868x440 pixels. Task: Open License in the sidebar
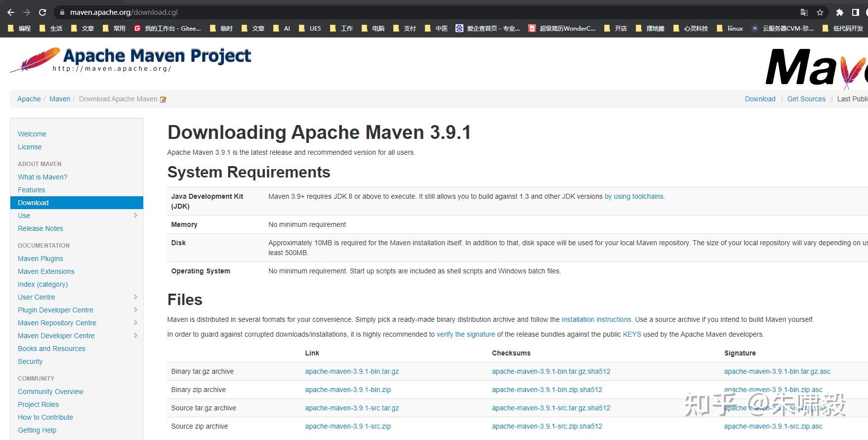tap(30, 147)
